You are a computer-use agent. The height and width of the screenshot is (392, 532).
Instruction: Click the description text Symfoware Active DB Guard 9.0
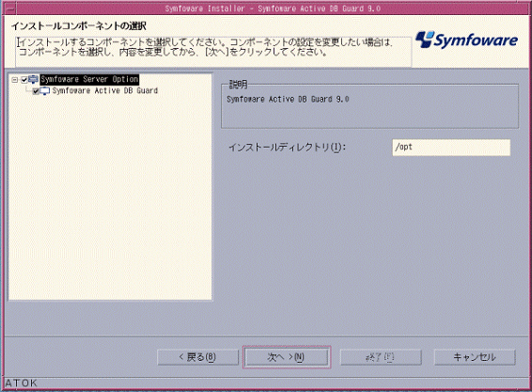click(288, 99)
